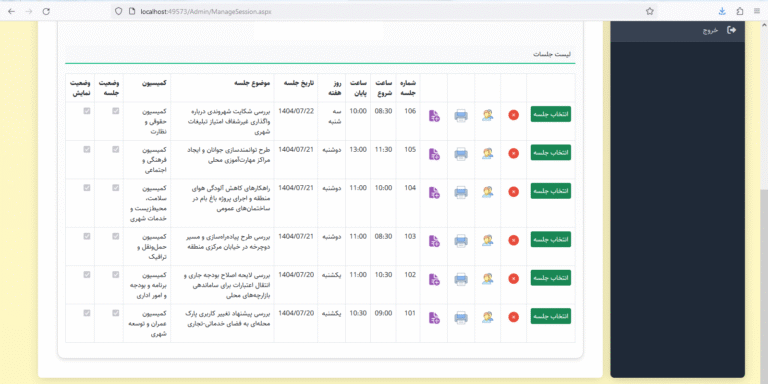
Task: Click red delete icon for session 103
Action: click(513, 240)
